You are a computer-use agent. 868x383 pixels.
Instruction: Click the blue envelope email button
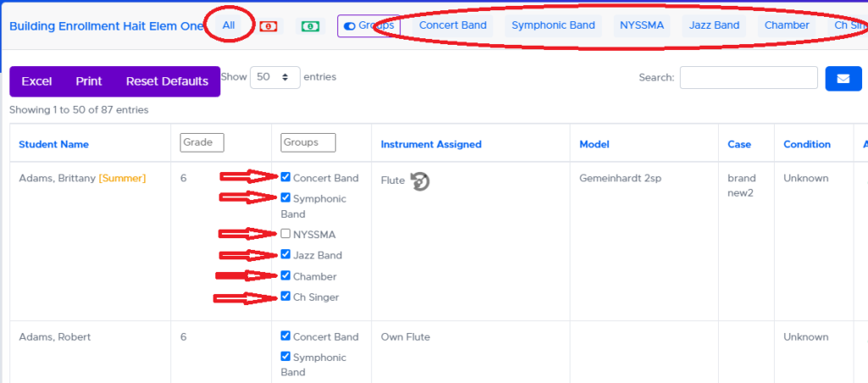tap(843, 79)
